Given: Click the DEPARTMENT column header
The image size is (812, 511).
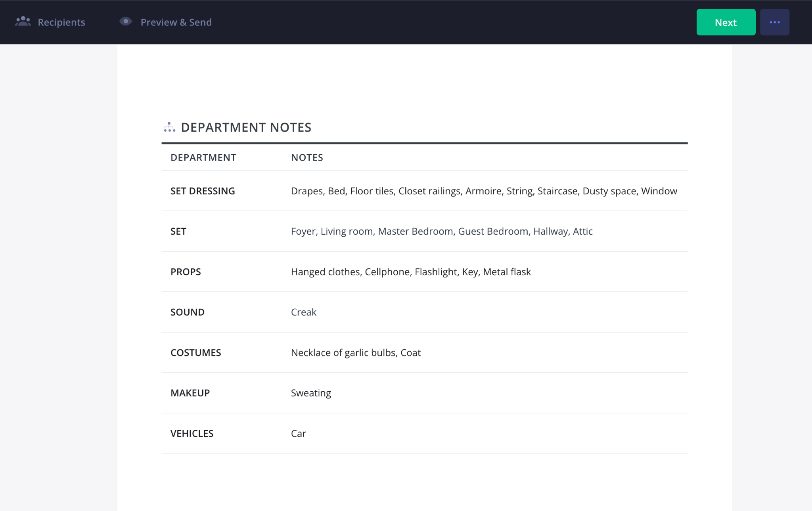Looking at the screenshot, I should (203, 157).
